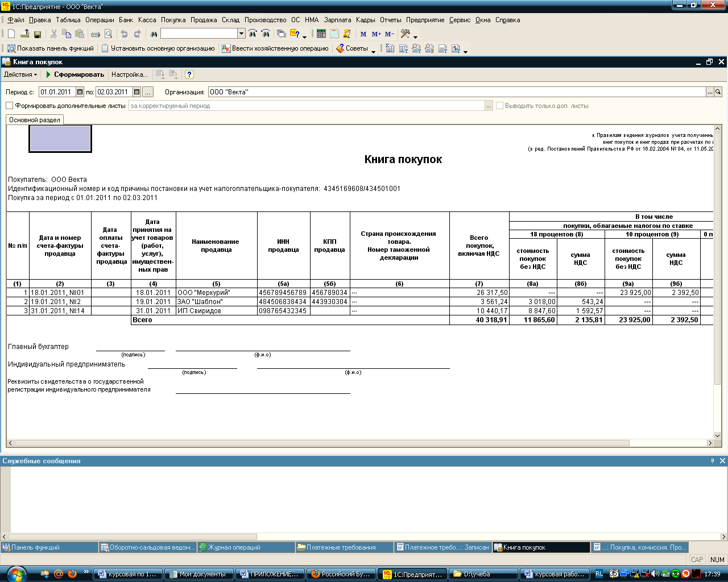
Task: Open the Покупка menu
Action: pos(173,20)
